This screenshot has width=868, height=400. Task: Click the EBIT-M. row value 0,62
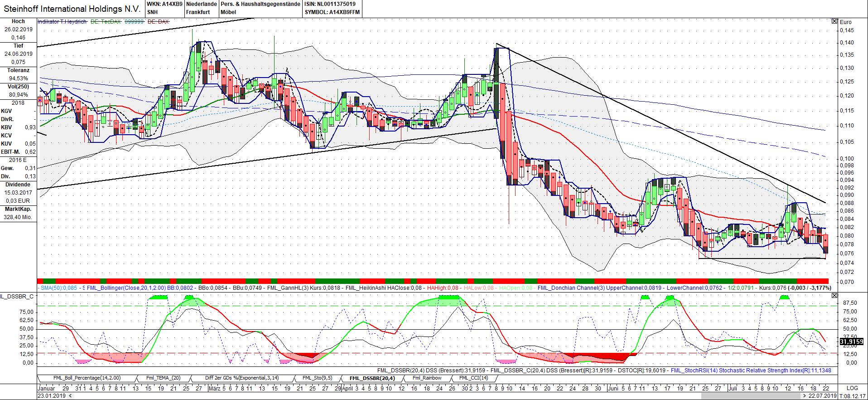pyautogui.click(x=30, y=152)
